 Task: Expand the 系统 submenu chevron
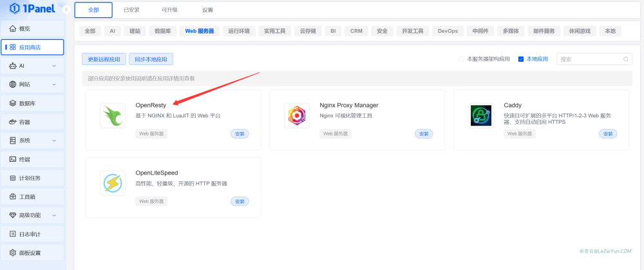point(54,140)
